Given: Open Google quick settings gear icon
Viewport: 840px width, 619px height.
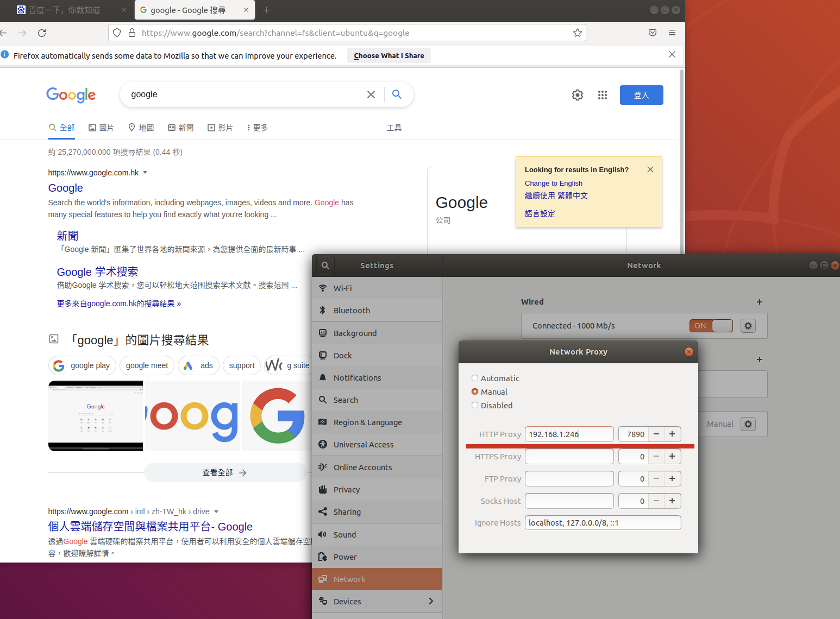Looking at the screenshot, I should coord(577,95).
